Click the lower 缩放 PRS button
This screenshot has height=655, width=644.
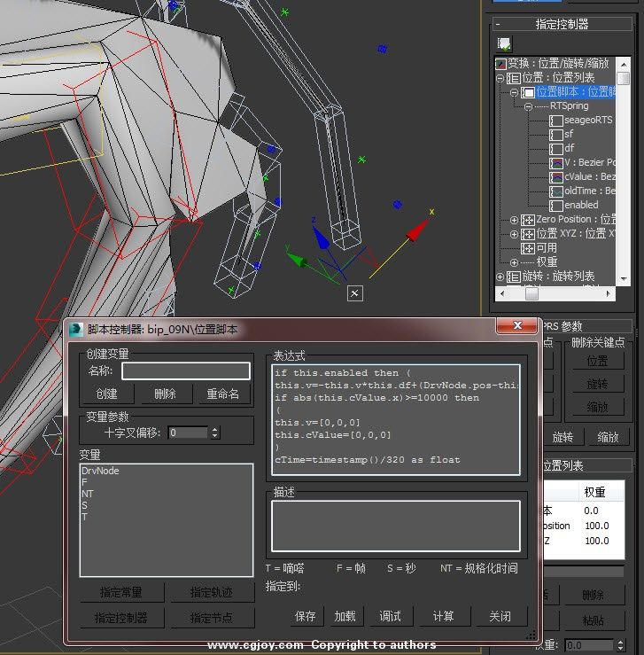[x=608, y=437]
